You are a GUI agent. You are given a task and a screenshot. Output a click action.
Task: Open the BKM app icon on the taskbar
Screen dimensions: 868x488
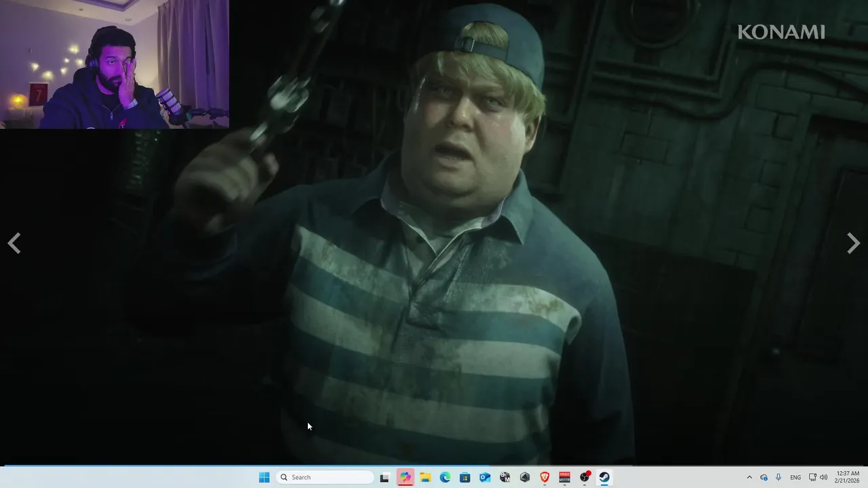(505, 477)
